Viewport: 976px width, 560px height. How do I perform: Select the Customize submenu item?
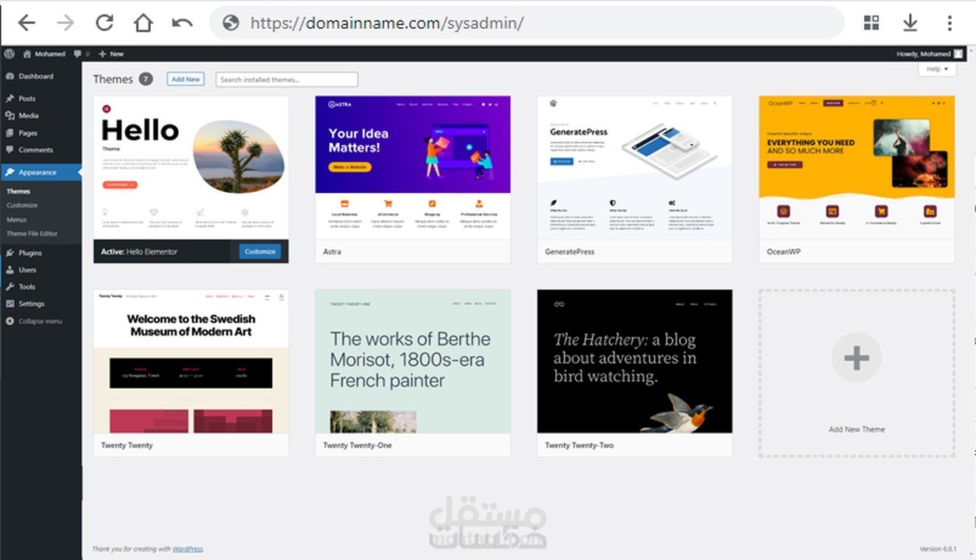(x=22, y=205)
